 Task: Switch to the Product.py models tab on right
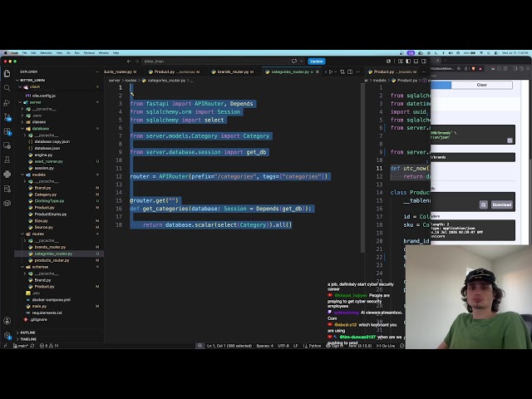(392, 71)
